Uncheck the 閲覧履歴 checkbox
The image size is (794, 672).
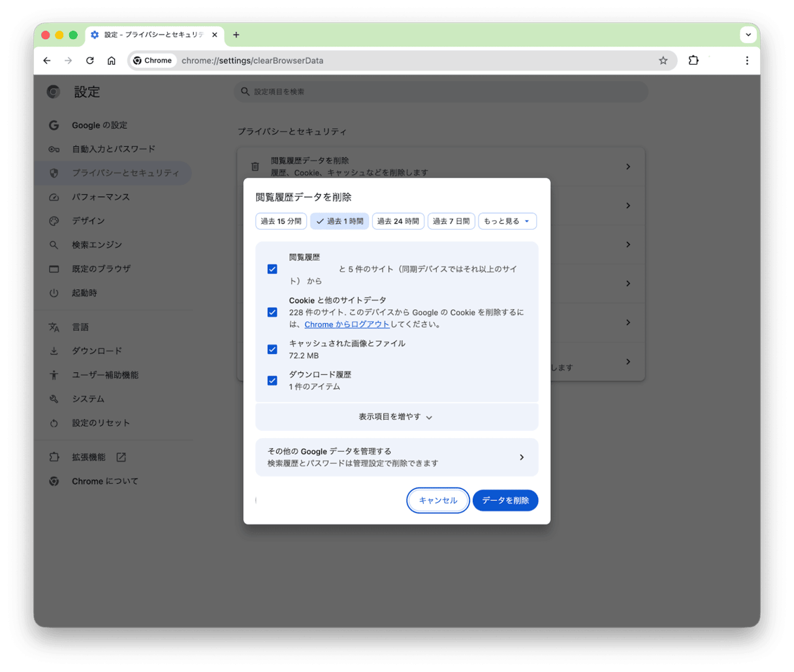pos(272,268)
